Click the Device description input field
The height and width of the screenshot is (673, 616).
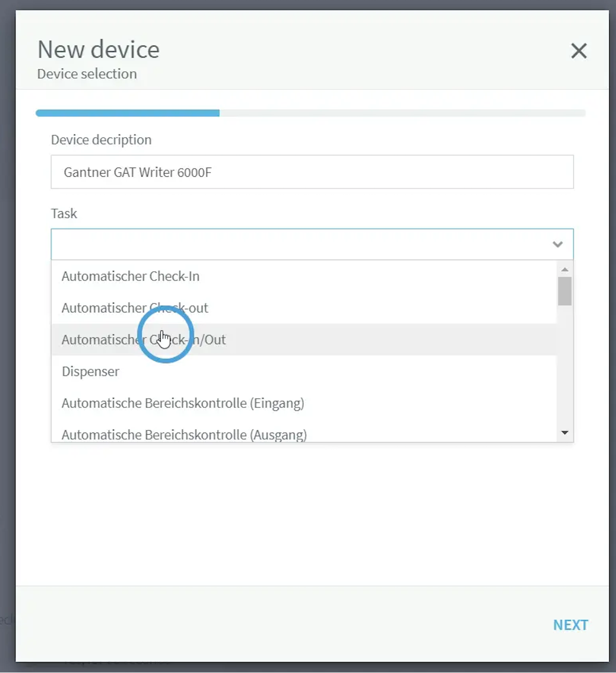pyautogui.click(x=312, y=172)
